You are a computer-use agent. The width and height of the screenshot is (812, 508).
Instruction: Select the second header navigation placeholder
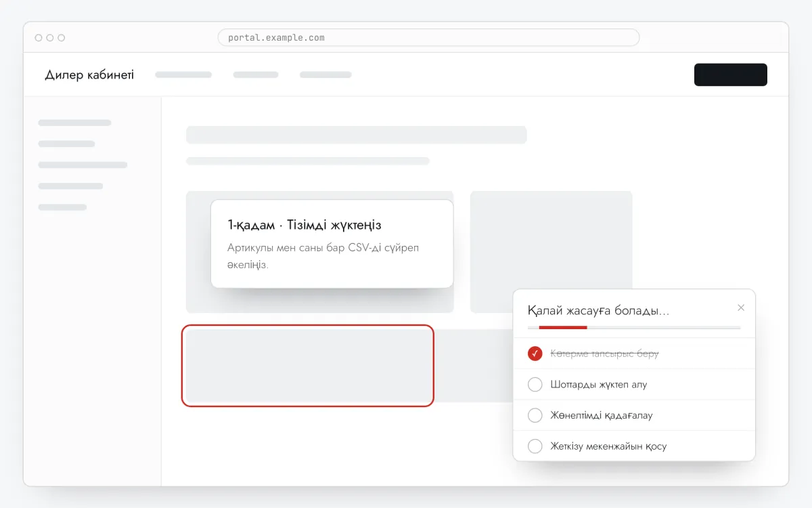tap(256, 75)
